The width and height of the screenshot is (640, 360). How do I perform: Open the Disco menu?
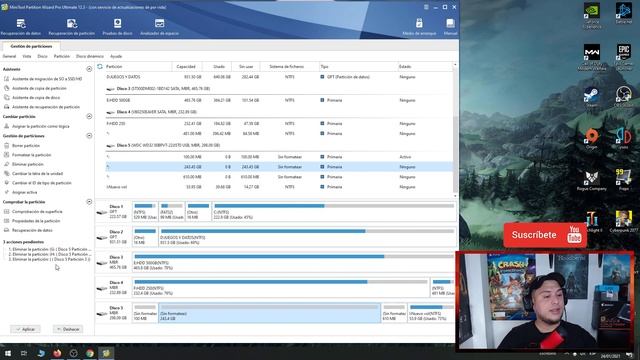pos(42,56)
